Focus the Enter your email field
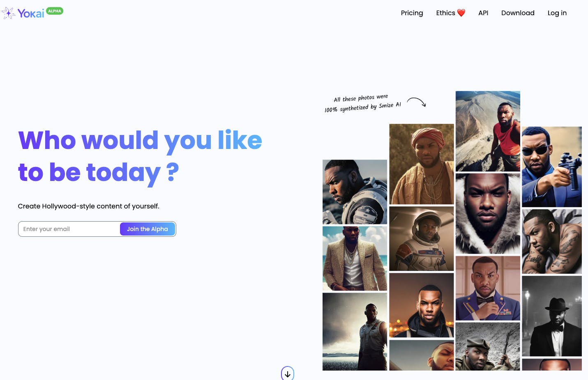This screenshot has height=380, width=588. 69,229
